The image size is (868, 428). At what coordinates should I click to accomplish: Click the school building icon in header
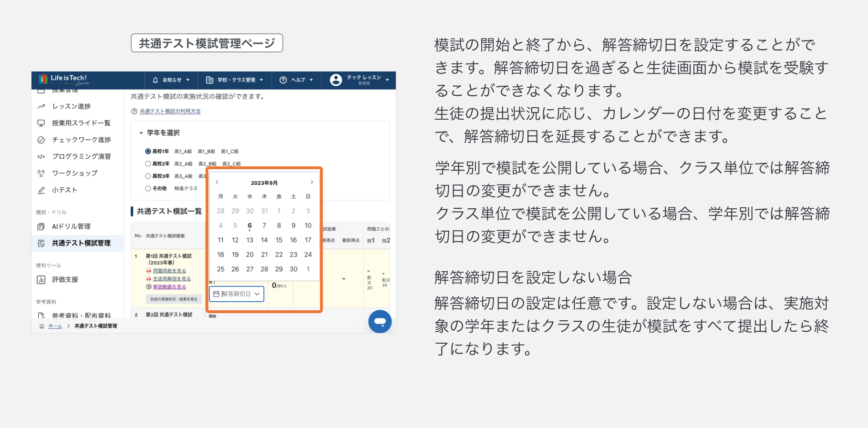209,80
